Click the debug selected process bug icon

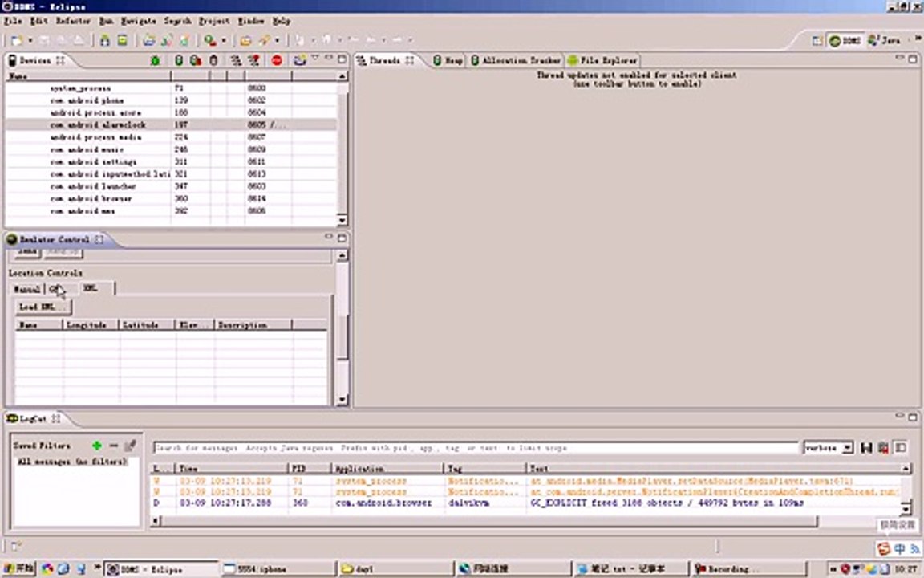coord(155,60)
